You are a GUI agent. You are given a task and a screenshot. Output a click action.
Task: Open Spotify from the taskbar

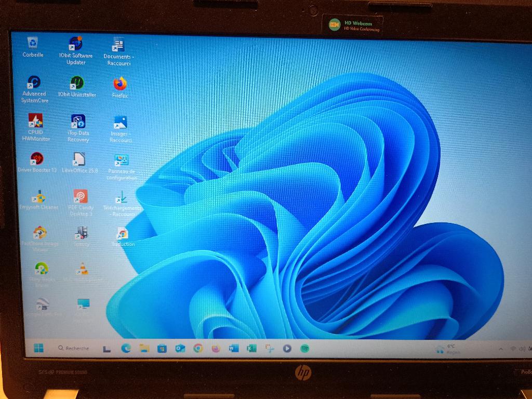[305, 347]
